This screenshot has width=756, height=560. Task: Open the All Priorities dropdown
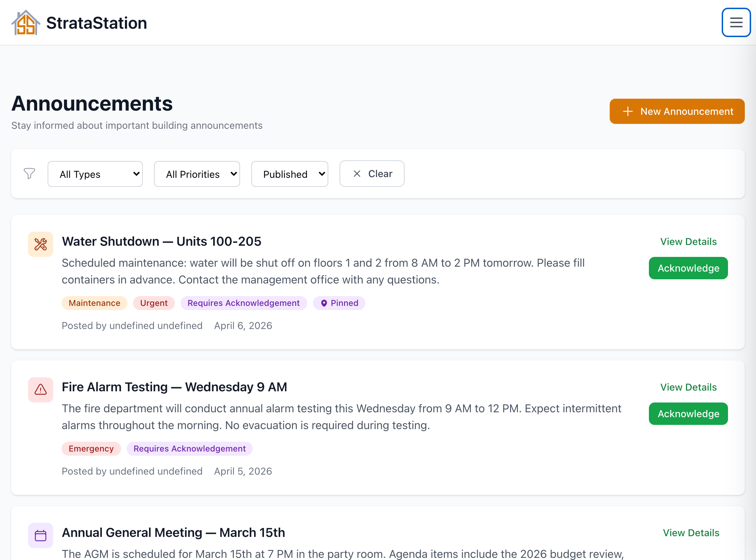(x=197, y=174)
